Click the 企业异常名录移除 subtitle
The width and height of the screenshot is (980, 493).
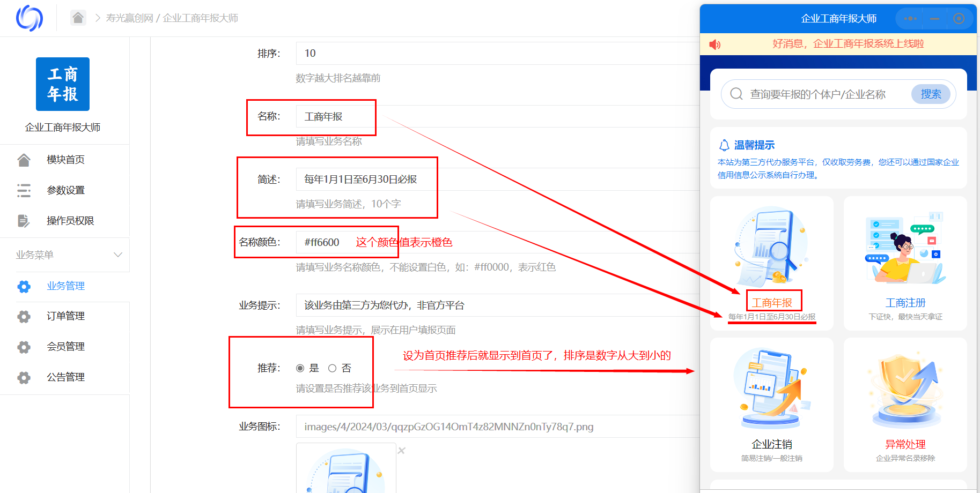[x=905, y=458]
